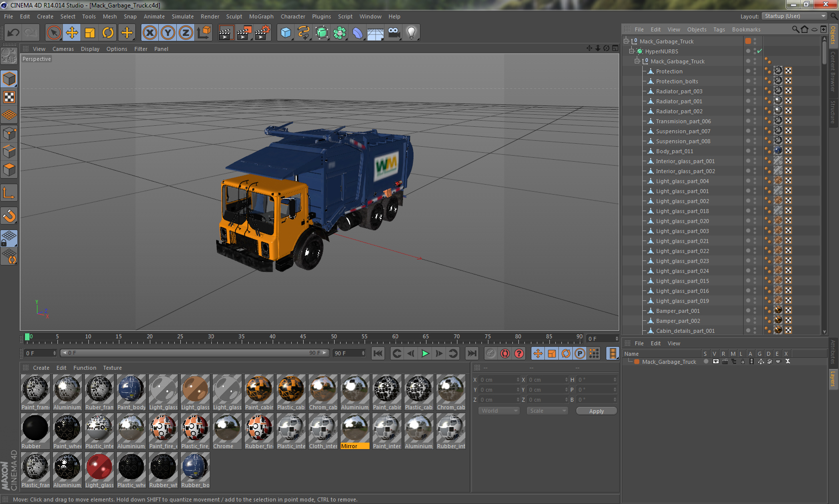Viewport: 839px width, 504px height.
Task: Select the Mirror material
Action: pyautogui.click(x=355, y=432)
